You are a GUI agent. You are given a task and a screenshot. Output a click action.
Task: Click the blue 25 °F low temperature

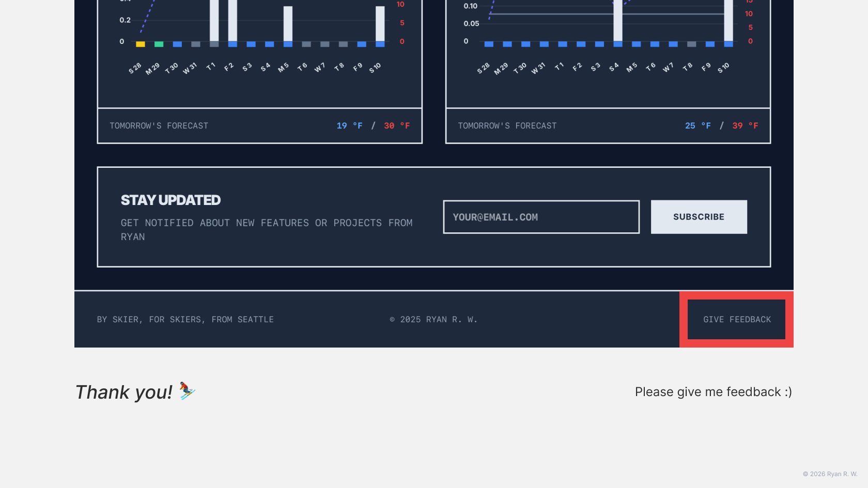[x=698, y=125]
